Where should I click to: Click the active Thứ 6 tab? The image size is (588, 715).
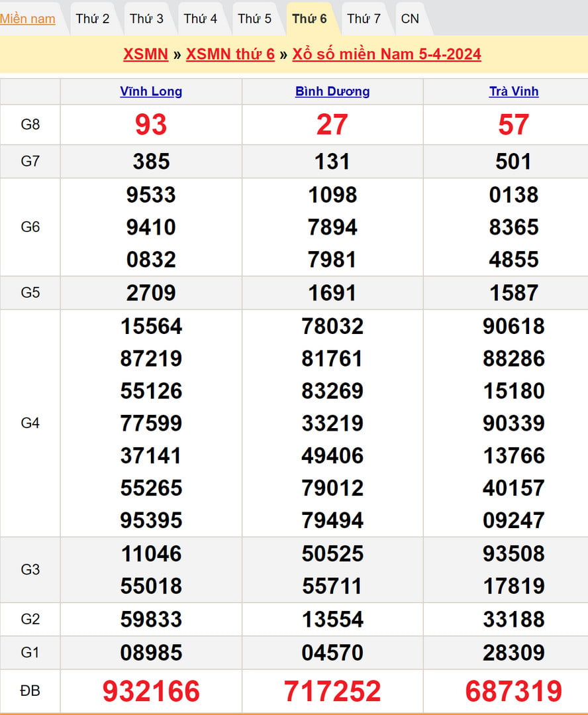click(310, 19)
